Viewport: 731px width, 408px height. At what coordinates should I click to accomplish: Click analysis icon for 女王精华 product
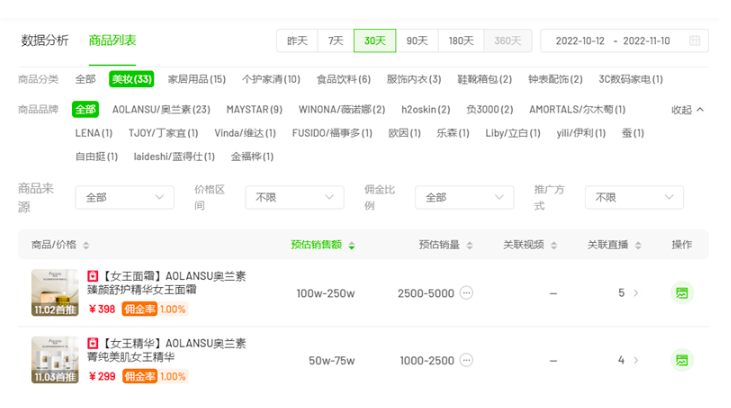tap(682, 360)
